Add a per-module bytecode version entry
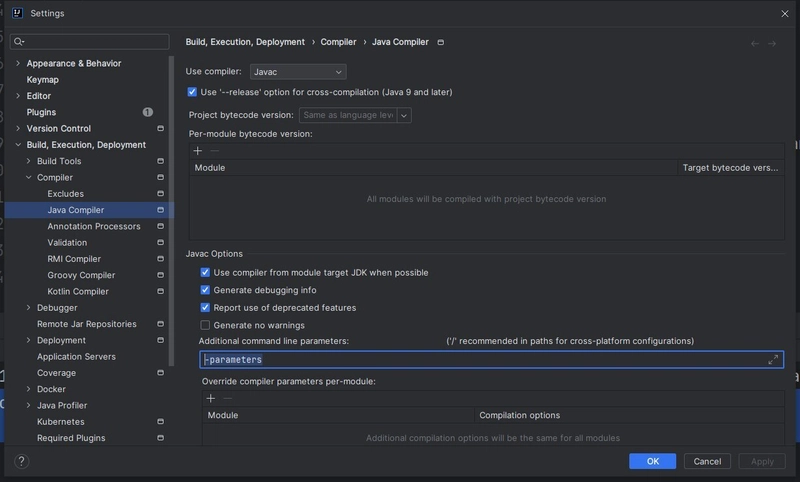Viewport: 800px width, 482px height. tap(198, 150)
